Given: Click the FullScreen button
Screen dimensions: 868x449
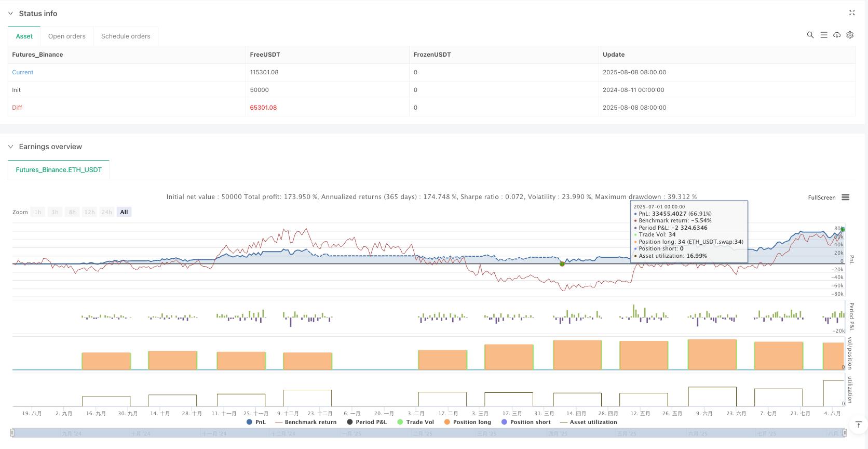Looking at the screenshot, I should (x=821, y=197).
